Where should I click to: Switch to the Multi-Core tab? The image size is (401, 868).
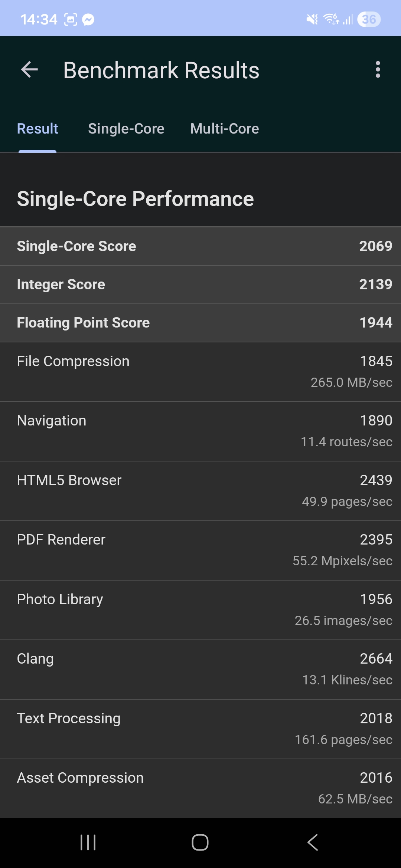click(x=225, y=129)
